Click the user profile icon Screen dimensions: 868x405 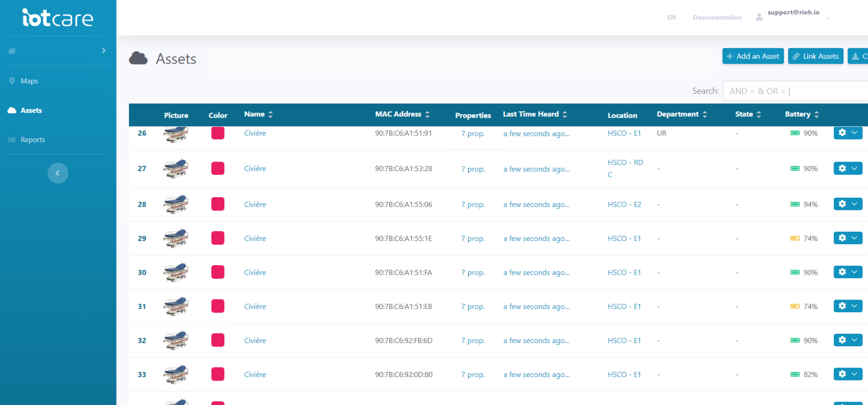tap(759, 17)
